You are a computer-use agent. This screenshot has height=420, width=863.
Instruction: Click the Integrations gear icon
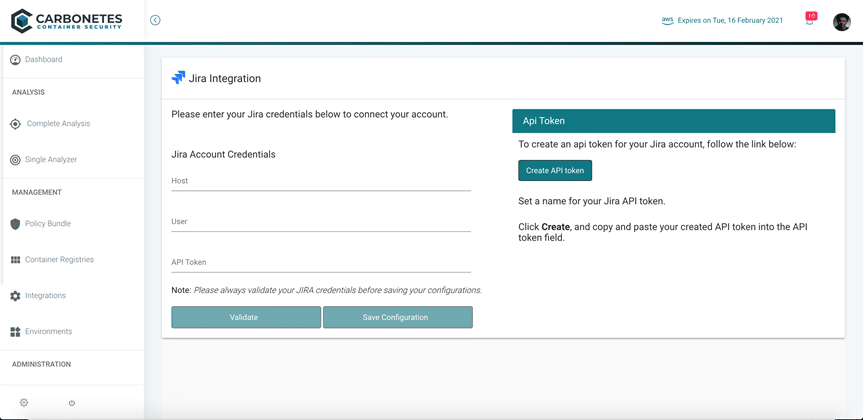pyautogui.click(x=15, y=296)
